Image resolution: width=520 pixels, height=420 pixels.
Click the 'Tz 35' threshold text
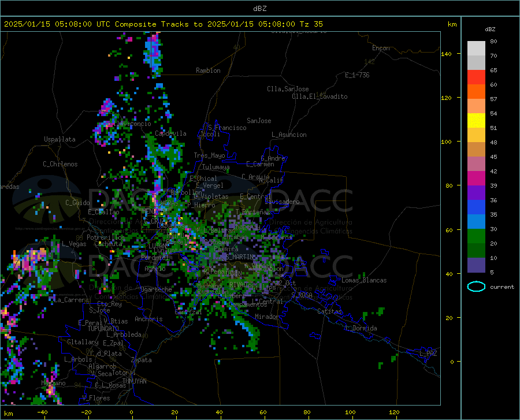(311, 24)
